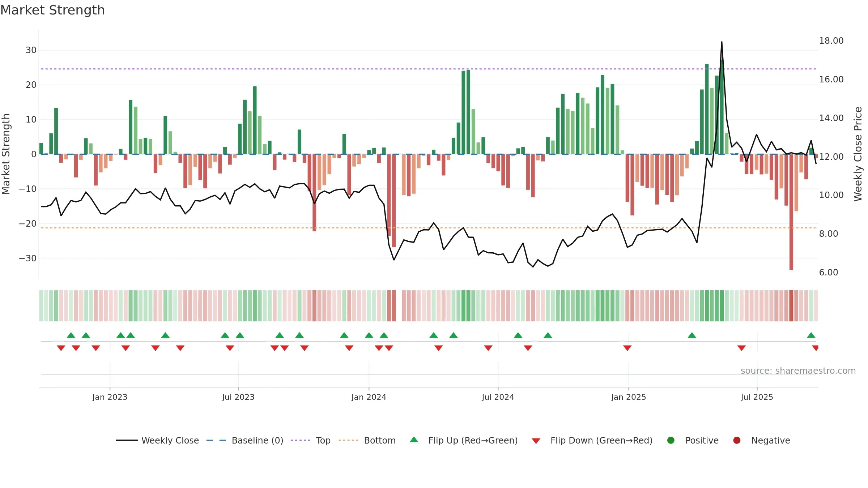Toggle the Top legend entry

coord(311,440)
